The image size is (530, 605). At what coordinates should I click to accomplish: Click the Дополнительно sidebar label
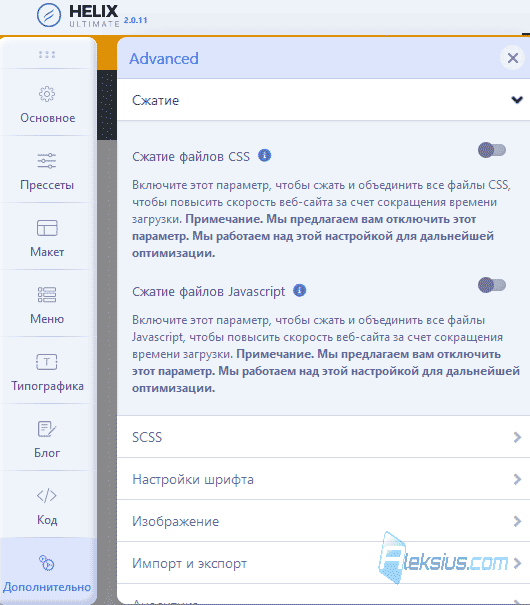point(47,587)
